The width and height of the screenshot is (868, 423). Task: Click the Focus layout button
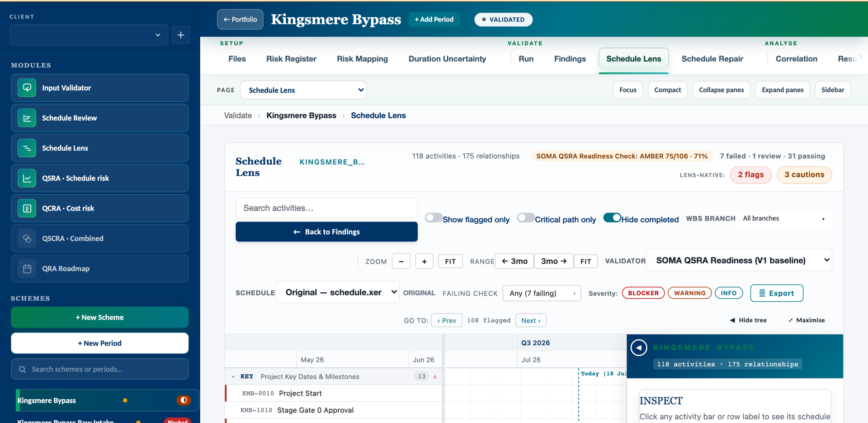coord(627,90)
